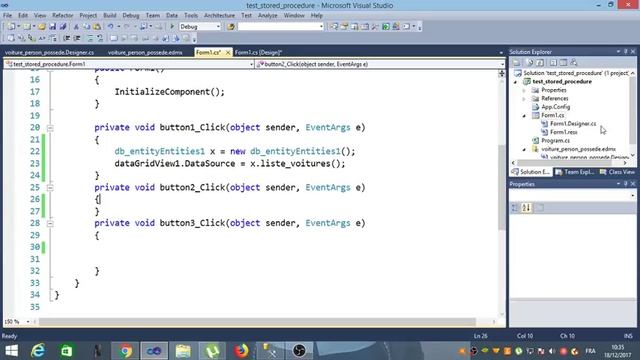Select Form1.resx in Solution Explorer
Screen dimensions: 640x360
pyautogui.click(x=563, y=132)
